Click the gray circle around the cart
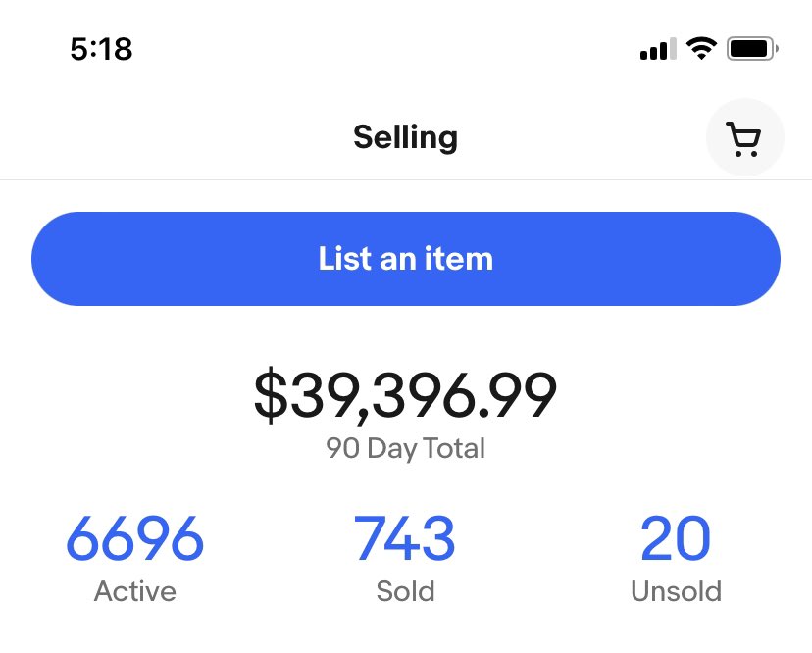This screenshot has width=812, height=653. (744, 137)
